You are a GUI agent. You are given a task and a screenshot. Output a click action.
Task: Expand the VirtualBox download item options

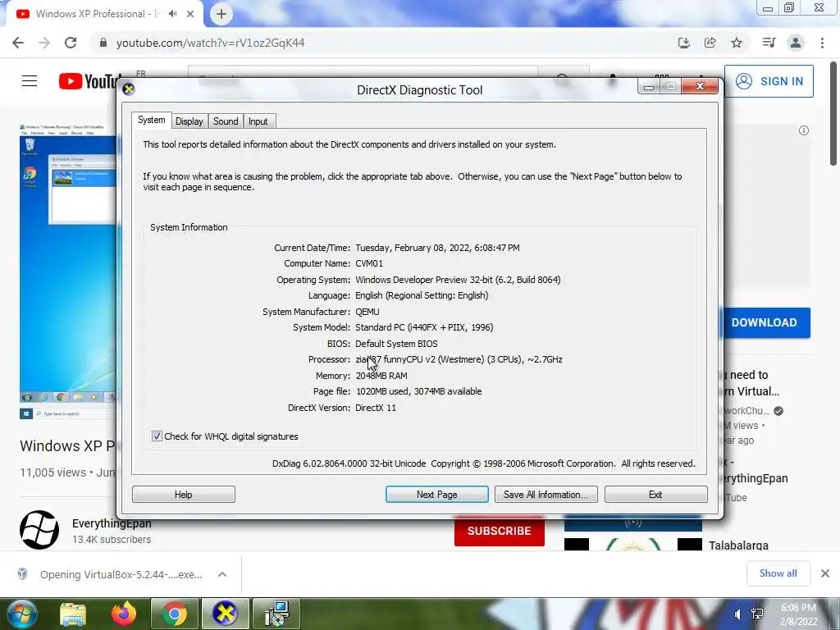click(222, 574)
